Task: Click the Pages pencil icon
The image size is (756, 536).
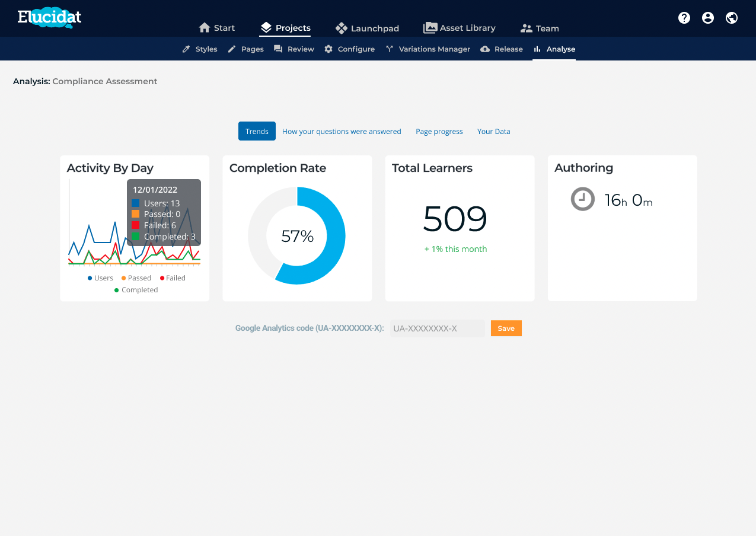Action: [x=232, y=49]
